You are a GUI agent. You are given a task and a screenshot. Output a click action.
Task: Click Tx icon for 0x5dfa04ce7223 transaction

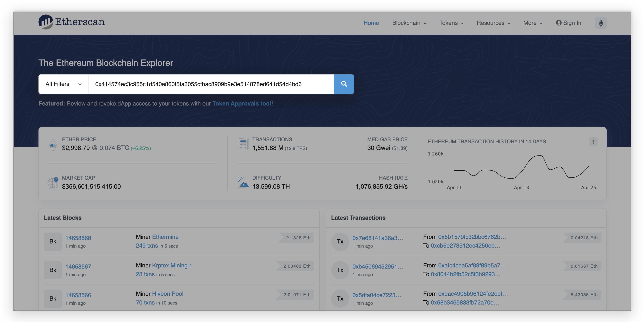[x=340, y=299]
